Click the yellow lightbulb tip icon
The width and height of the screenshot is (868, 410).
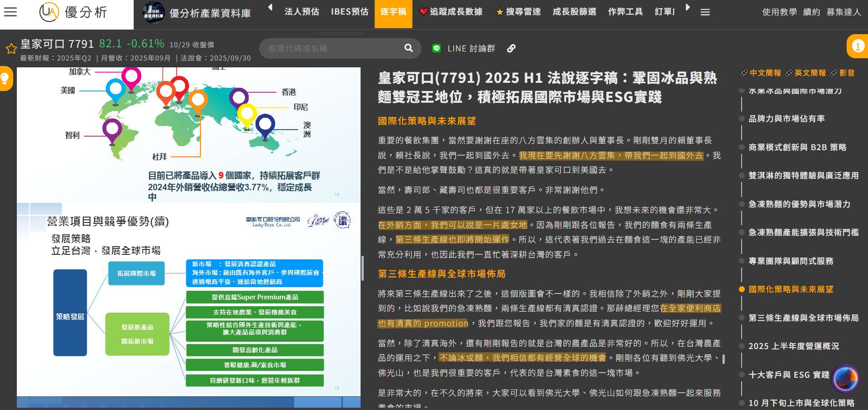5,78
